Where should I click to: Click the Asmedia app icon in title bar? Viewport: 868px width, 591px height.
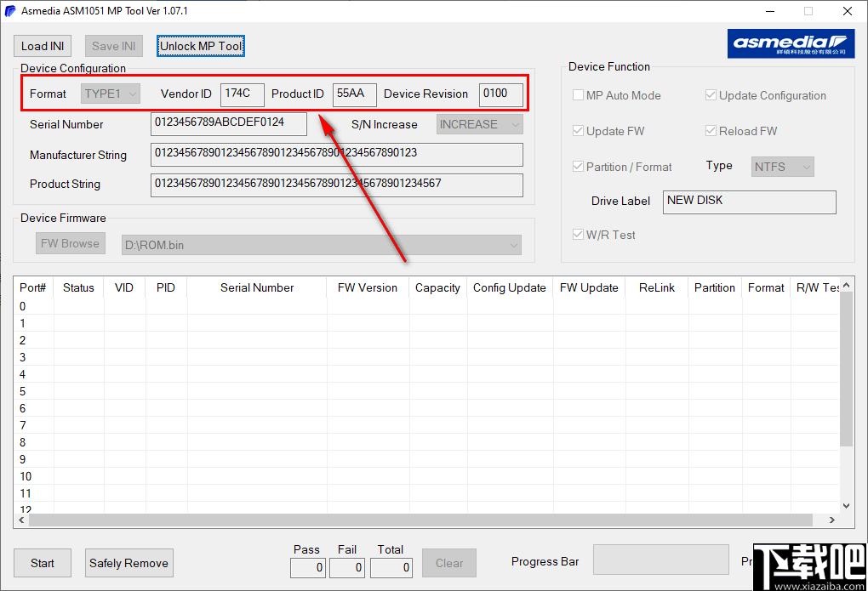click(x=9, y=11)
